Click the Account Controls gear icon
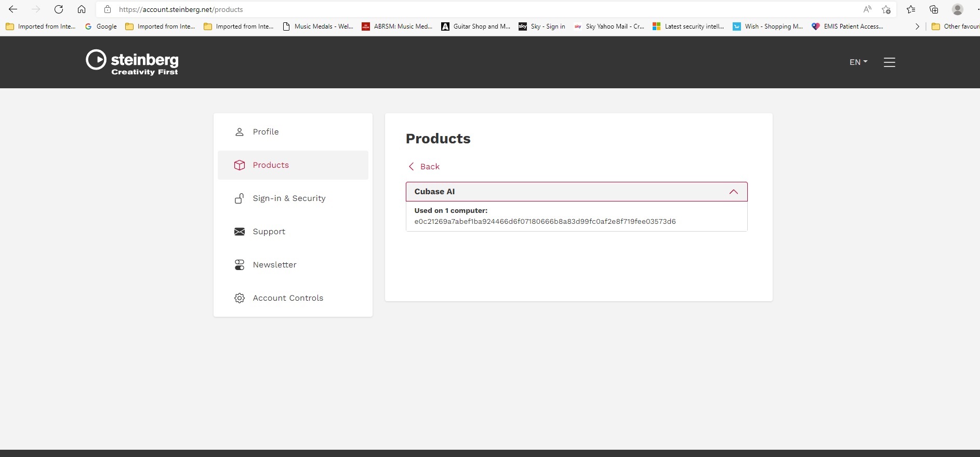Screen dimensions: 980x457 point(240,298)
